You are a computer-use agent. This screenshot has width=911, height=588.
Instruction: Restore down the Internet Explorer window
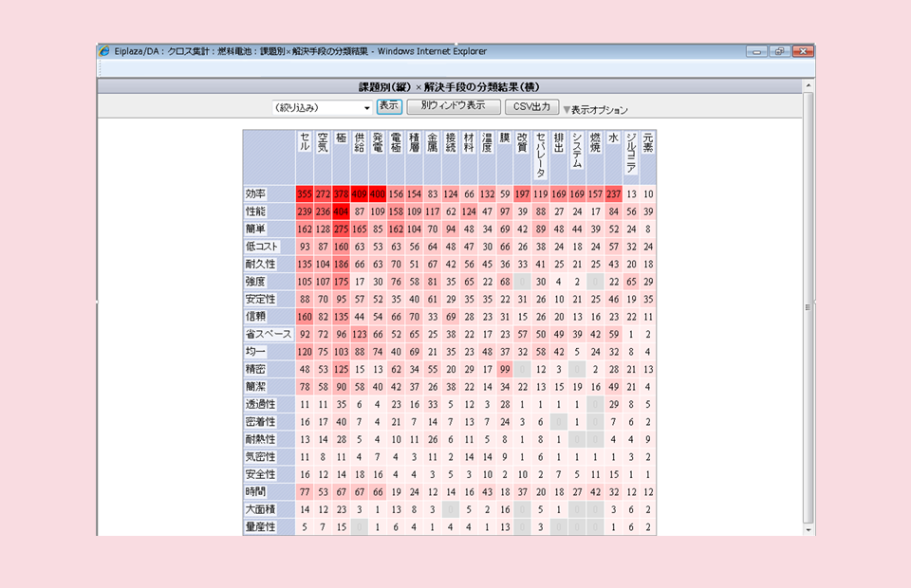pyautogui.click(x=779, y=51)
